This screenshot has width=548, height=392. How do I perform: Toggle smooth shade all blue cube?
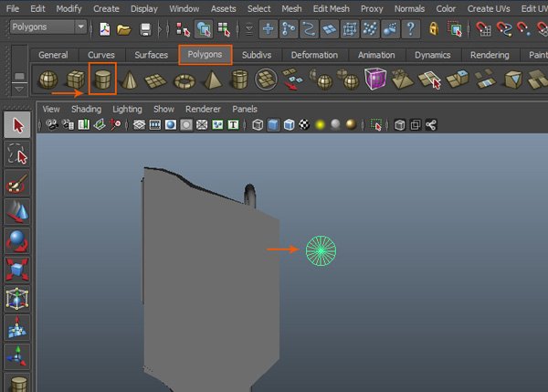click(273, 125)
